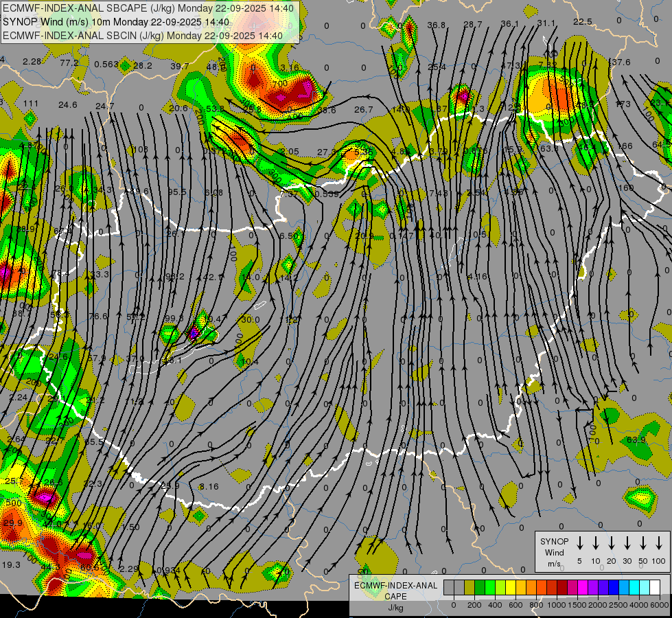Screen dimensions: 672x618
Task: Click the 4.16 value on the map
Action: point(478,277)
